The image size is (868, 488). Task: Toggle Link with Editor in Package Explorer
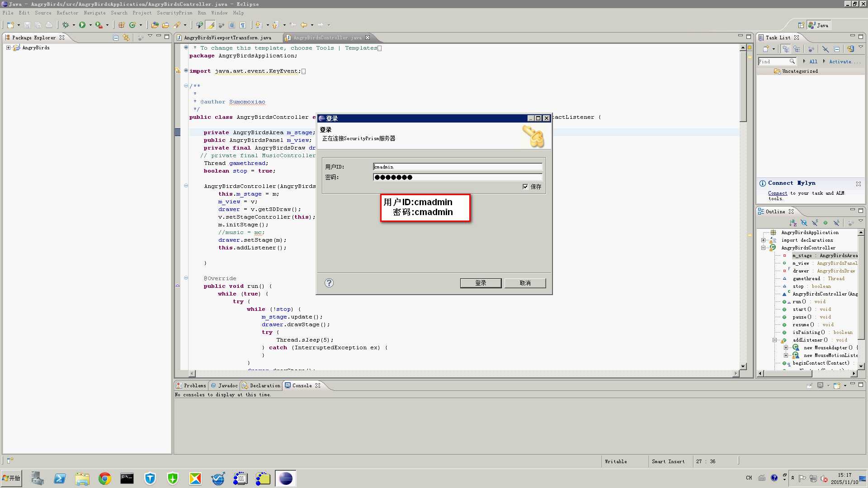point(126,38)
